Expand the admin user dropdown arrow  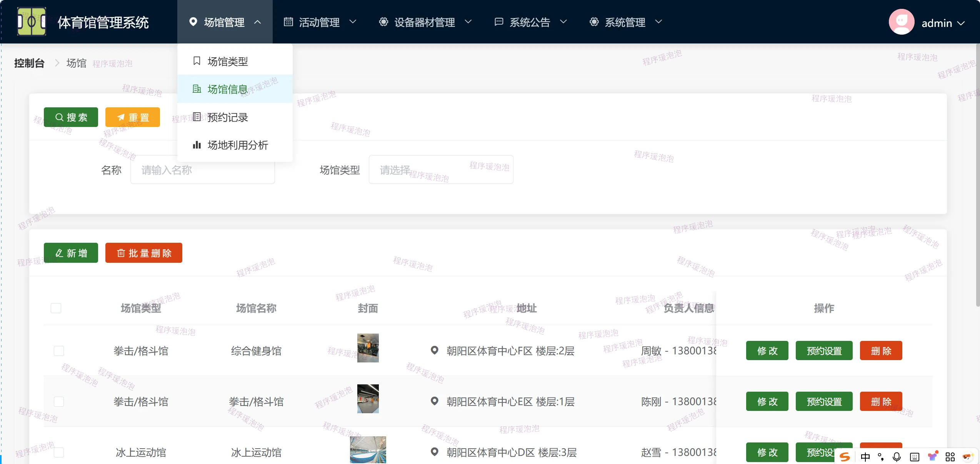961,23
